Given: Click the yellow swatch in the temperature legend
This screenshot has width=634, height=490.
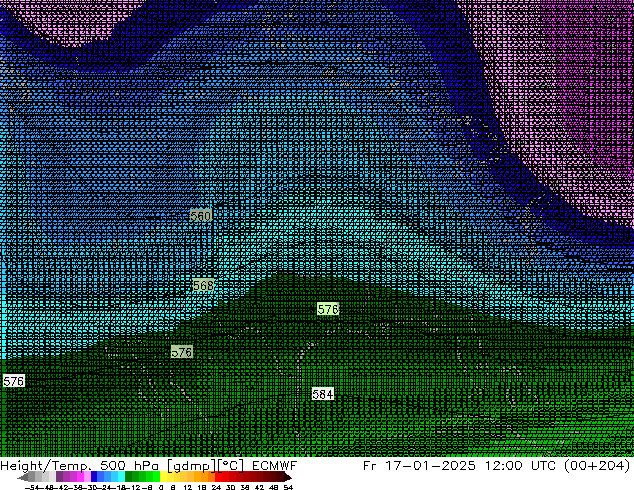Looking at the screenshot, I should tap(163, 477).
